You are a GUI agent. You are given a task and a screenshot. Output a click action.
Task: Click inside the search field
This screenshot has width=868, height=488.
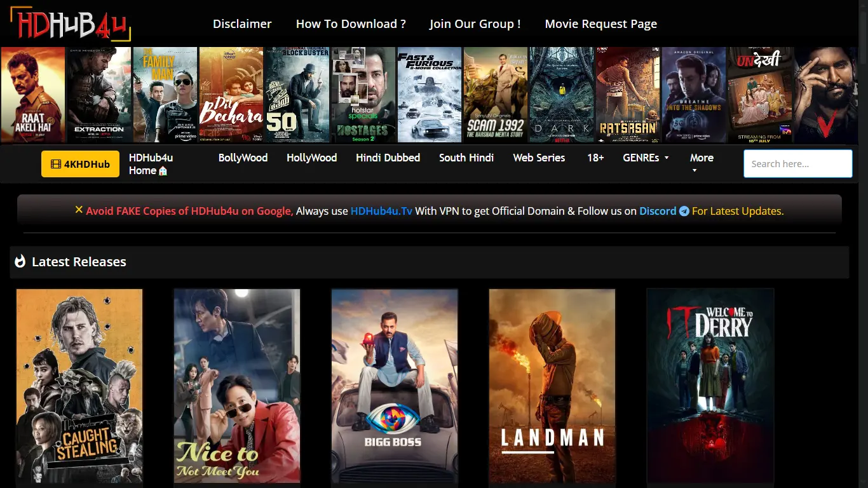click(x=797, y=163)
